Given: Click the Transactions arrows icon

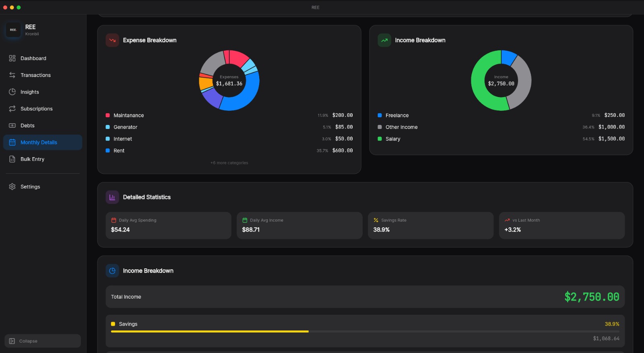Looking at the screenshot, I should 12,75.
